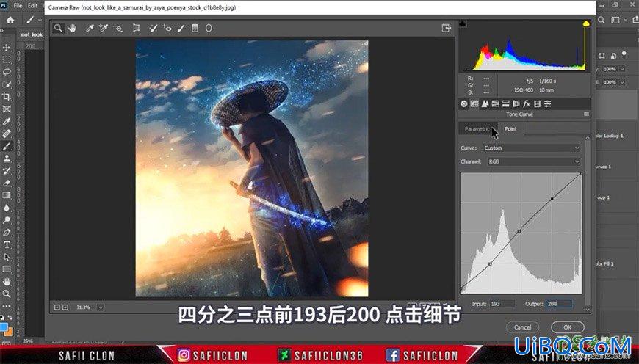Go to Photoshop Home screen
This screenshot has height=364, width=639.
(10, 20)
